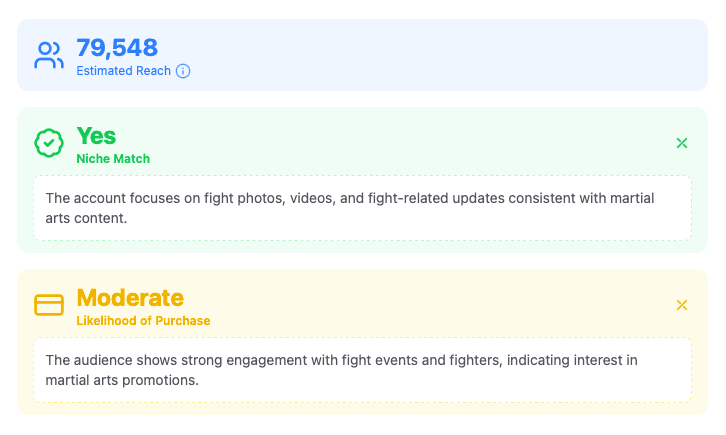The height and width of the screenshot is (435, 726).
Task: Click the Estimated Reach label
Action: (x=124, y=71)
